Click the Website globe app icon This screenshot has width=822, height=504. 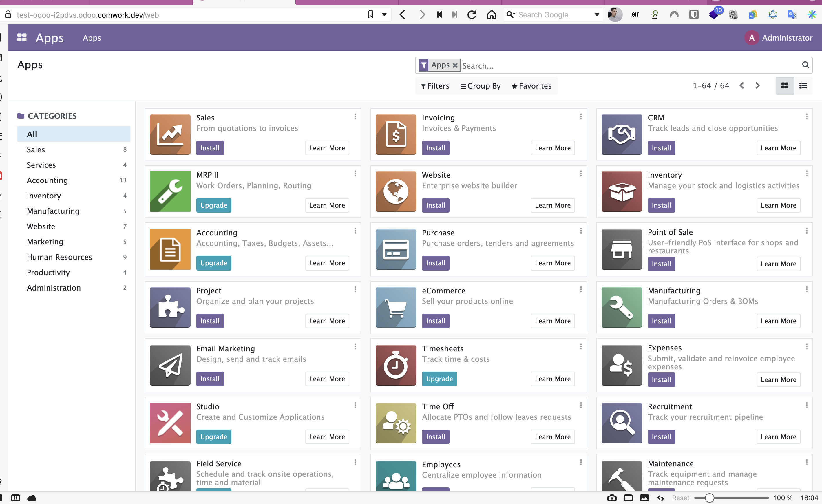pos(396,191)
